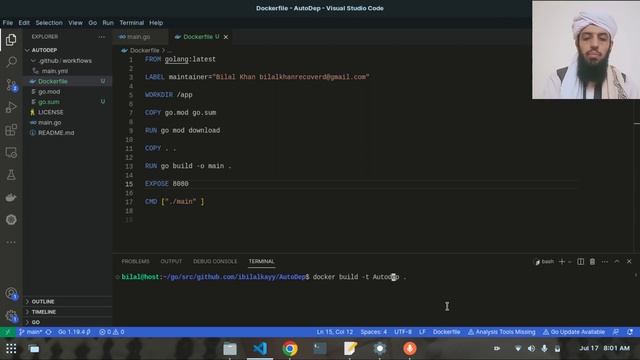Close the terminal panel
Image resolution: width=640 pixels, height=360 pixels.
(629, 262)
